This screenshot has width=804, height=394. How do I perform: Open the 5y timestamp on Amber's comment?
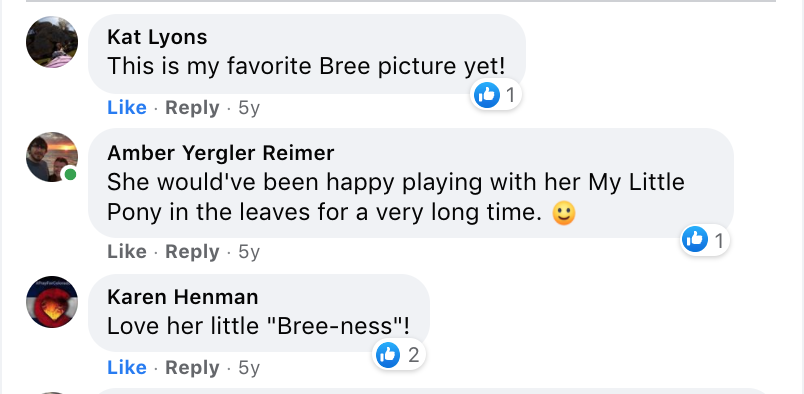249,252
